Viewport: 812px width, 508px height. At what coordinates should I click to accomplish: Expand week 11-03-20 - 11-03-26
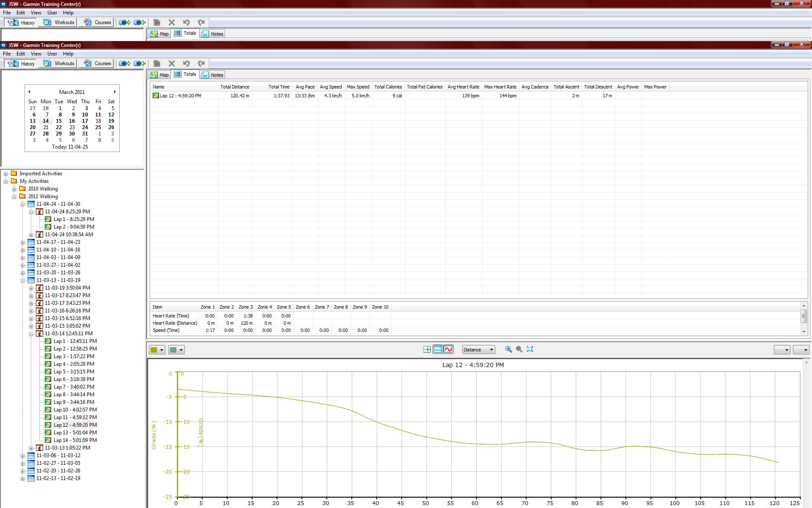click(23, 273)
